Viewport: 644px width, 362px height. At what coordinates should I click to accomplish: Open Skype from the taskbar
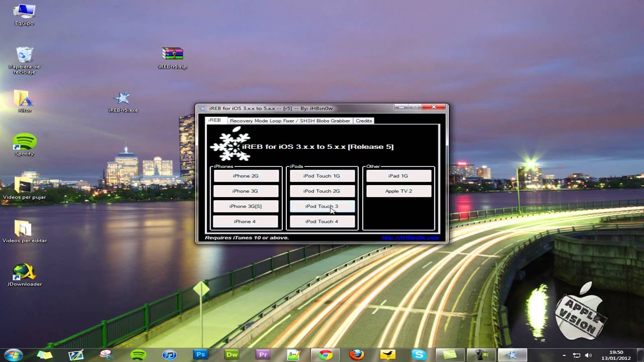click(419, 354)
